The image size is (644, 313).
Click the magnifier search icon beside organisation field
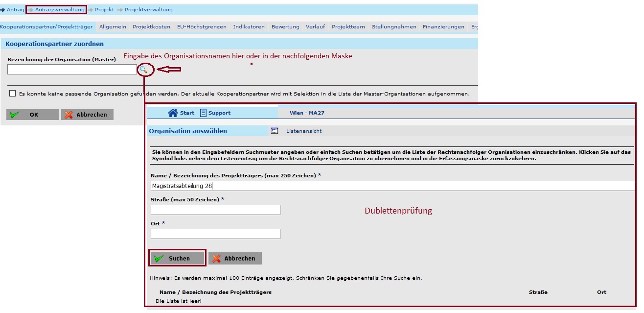[x=143, y=70]
